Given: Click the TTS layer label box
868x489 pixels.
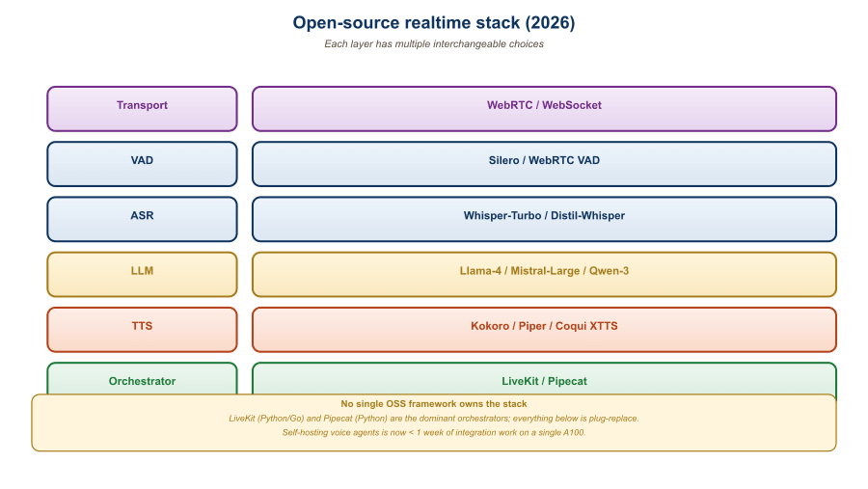Looking at the screenshot, I should click(143, 330).
